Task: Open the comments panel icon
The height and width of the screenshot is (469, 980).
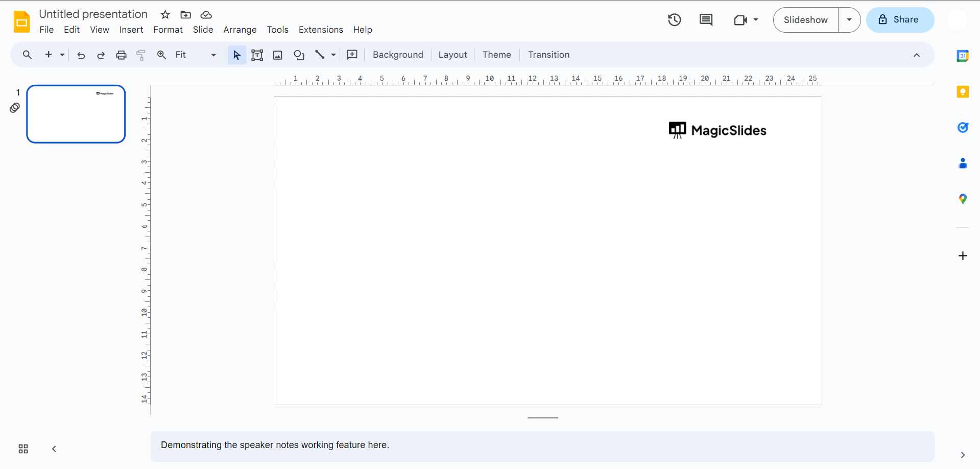Action: (706, 20)
